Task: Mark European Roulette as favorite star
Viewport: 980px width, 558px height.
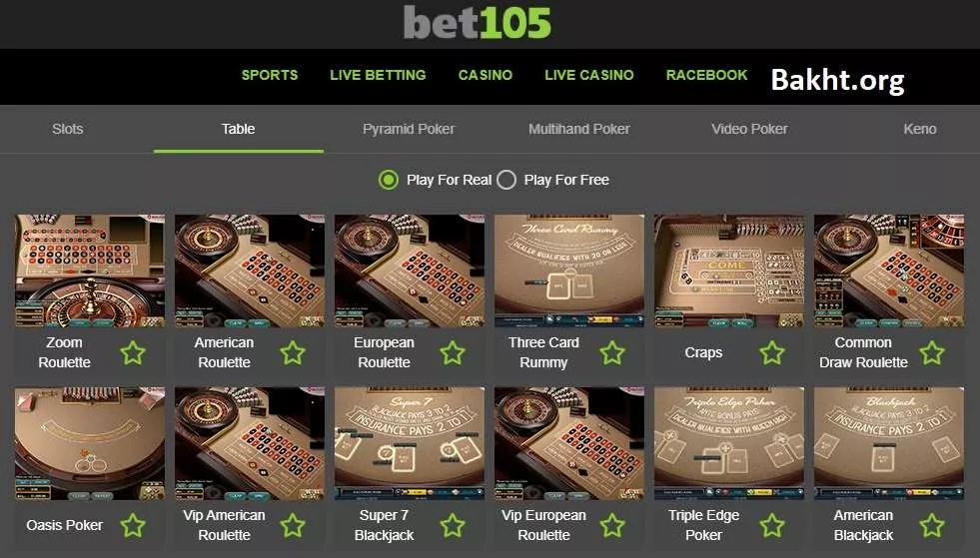Action: coord(453,353)
